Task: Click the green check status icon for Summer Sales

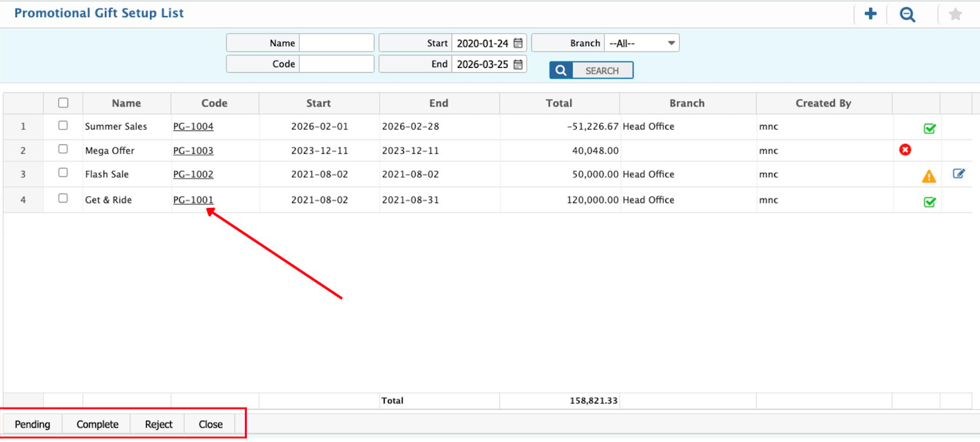Action: coord(929,128)
